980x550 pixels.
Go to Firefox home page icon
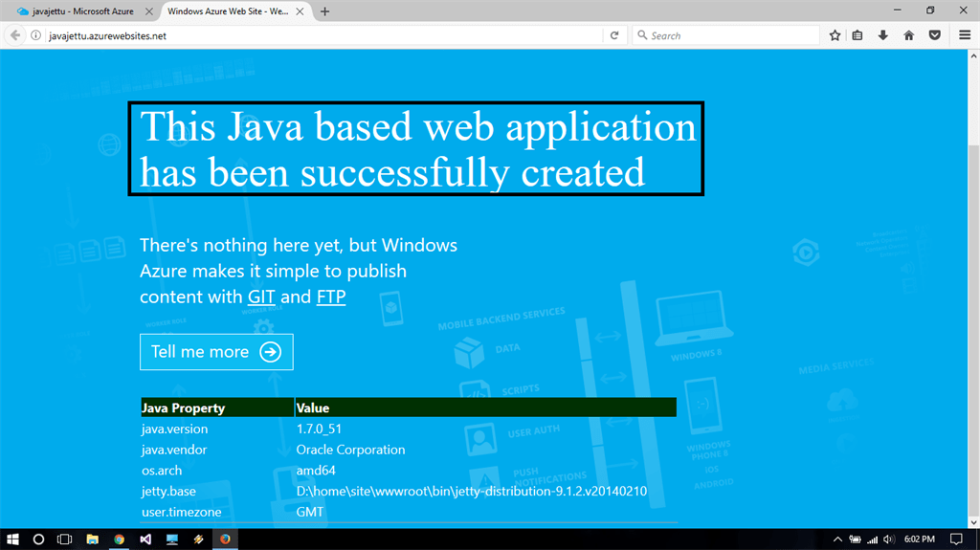coord(909,35)
